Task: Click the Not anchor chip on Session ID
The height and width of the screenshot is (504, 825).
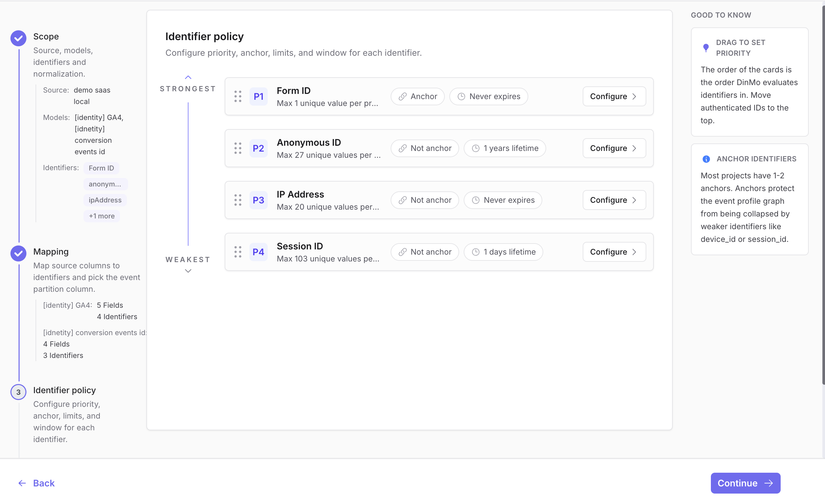Action: 425,252
